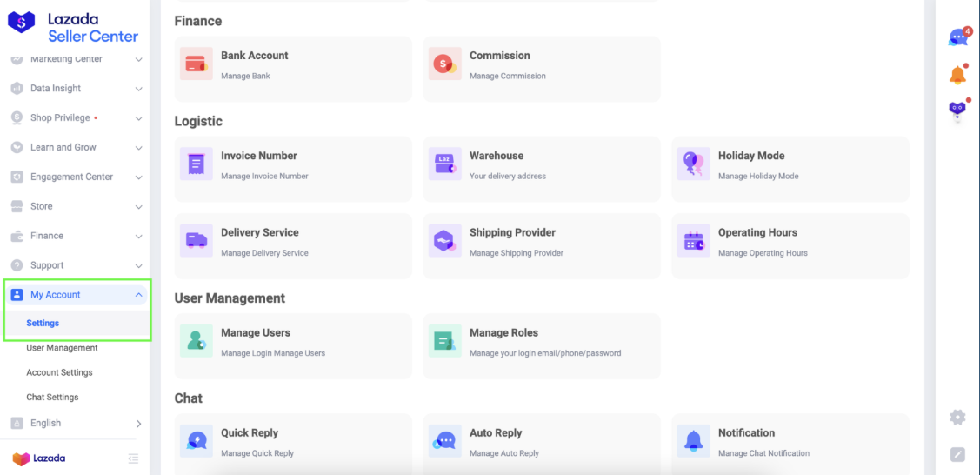980x475 pixels.
Task: Click 'Manage Operating Hours' description
Action: tap(763, 253)
